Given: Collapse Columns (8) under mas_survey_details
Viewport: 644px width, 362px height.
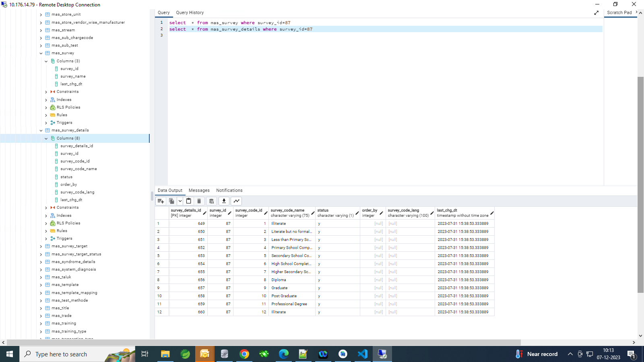Looking at the screenshot, I should [46, 138].
